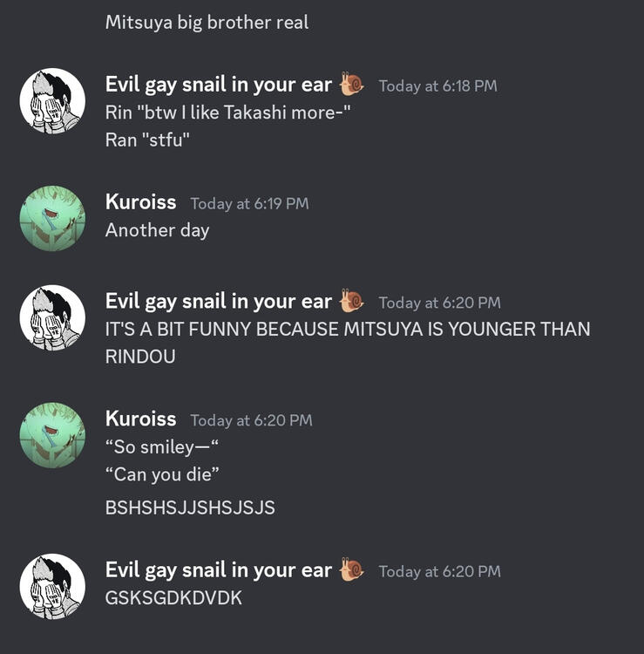Screen dimensions: 644x654
Task: Click the "Can you die" message line
Action: click(x=162, y=474)
